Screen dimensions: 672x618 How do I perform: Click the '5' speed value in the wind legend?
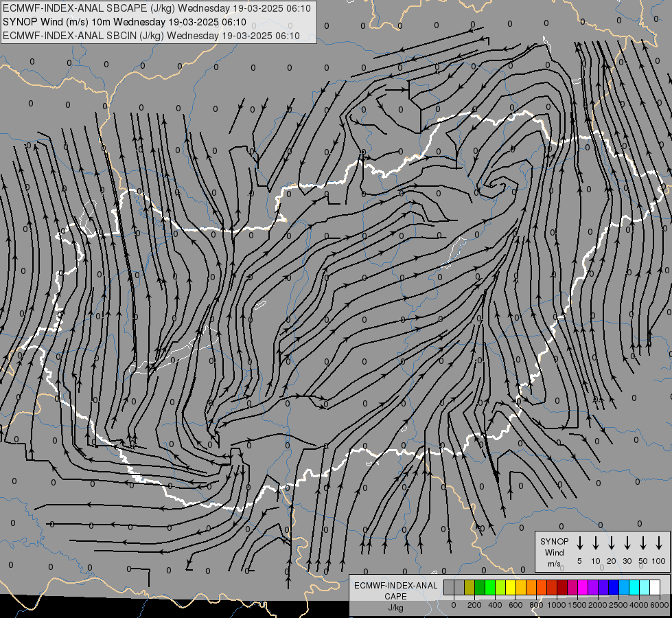[x=579, y=561]
